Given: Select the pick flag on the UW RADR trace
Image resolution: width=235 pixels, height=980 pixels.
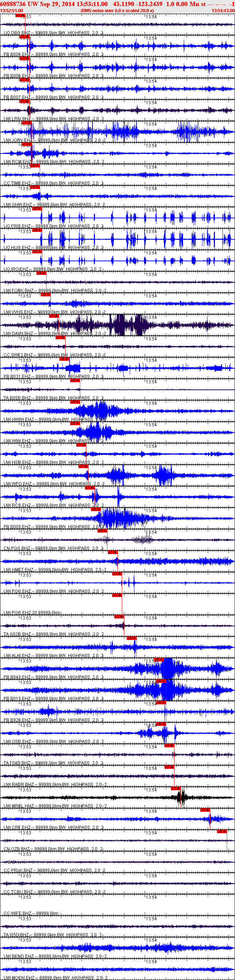Looking at the screenshot, I should 169,767.
